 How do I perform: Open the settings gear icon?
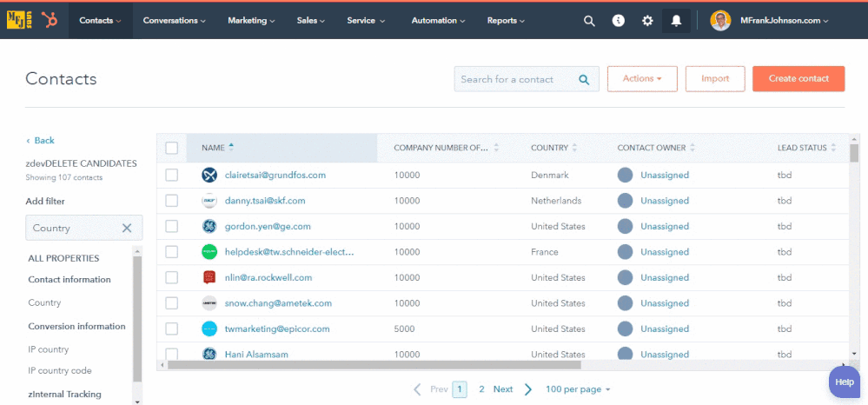[x=647, y=21]
